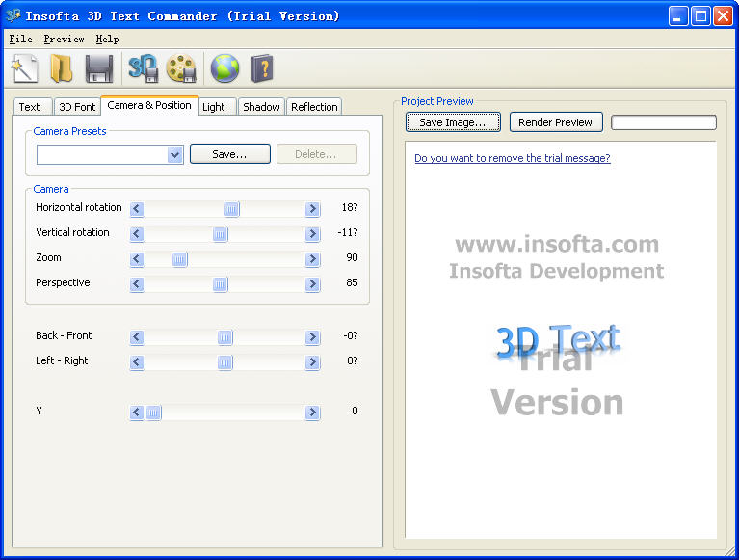Click the New Project wand icon

[x=23, y=68]
